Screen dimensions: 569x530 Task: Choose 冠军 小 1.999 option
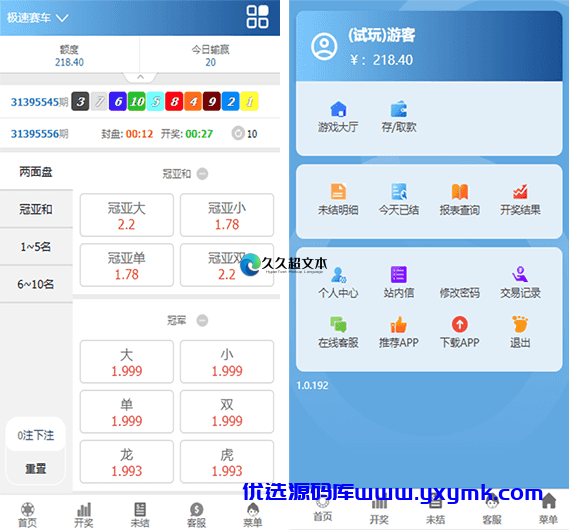227,362
